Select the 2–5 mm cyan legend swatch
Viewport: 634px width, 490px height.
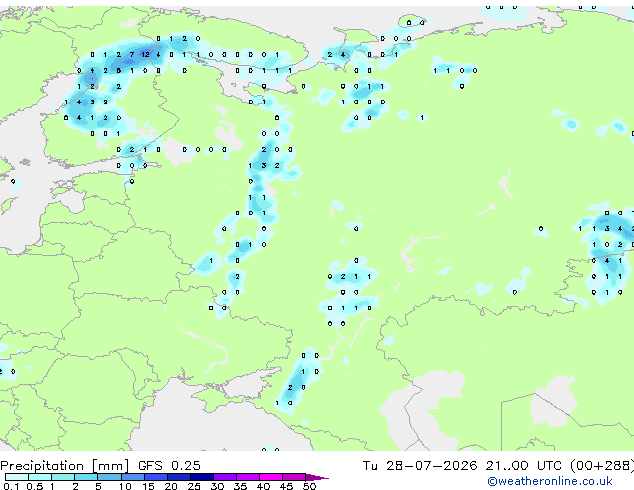[86, 477]
